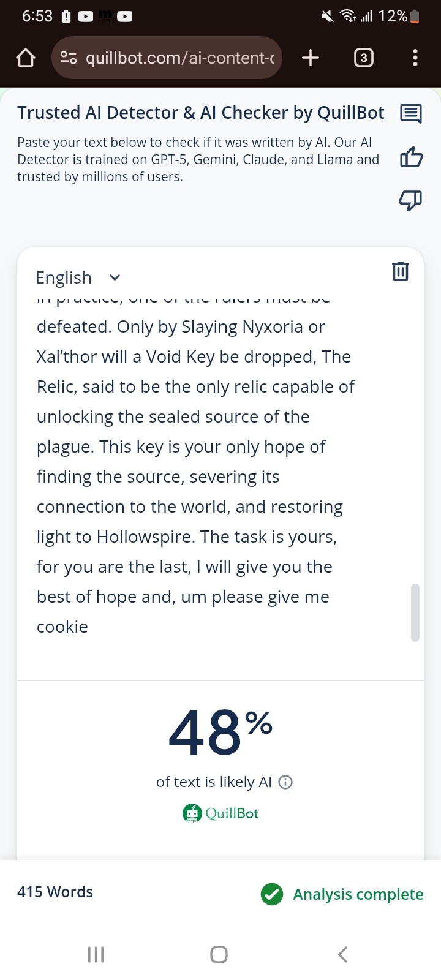This screenshot has width=441, height=980.
Task: Tap the Analysis complete status
Action: coord(342,894)
